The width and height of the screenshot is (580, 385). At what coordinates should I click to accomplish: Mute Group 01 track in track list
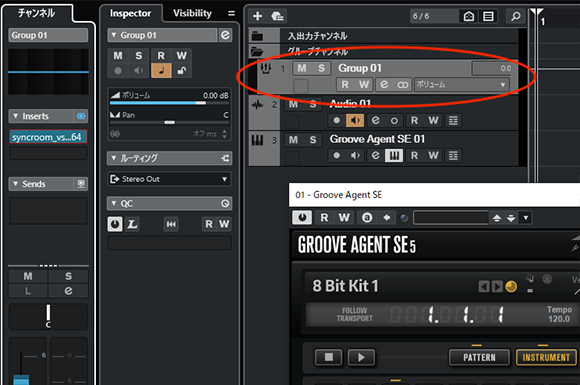pyautogui.click(x=302, y=68)
